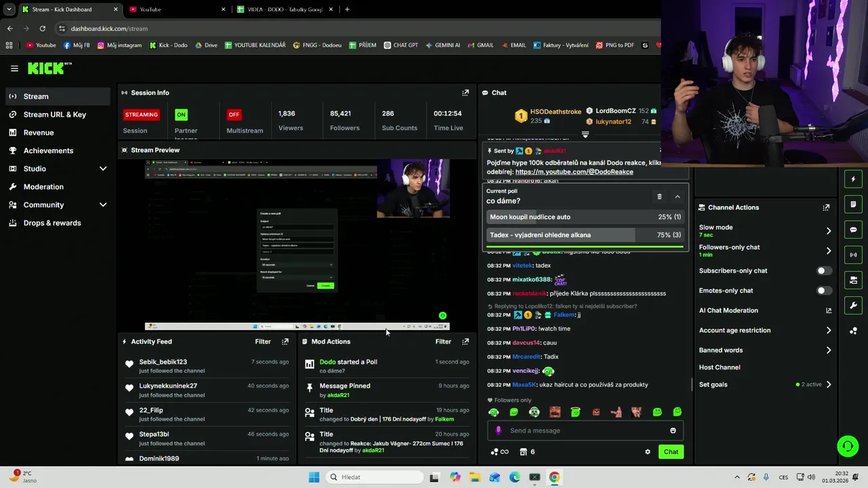Open Account age restriction settings

(765, 331)
